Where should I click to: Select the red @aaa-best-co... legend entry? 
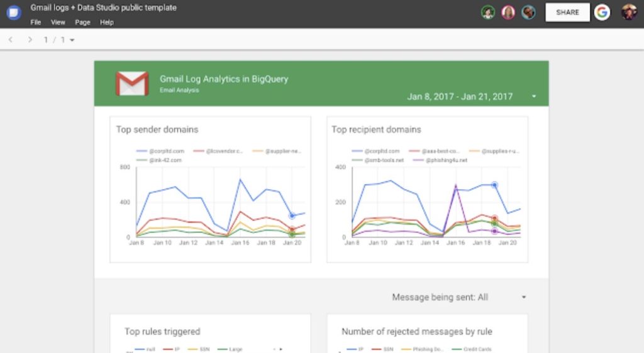pos(434,151)
